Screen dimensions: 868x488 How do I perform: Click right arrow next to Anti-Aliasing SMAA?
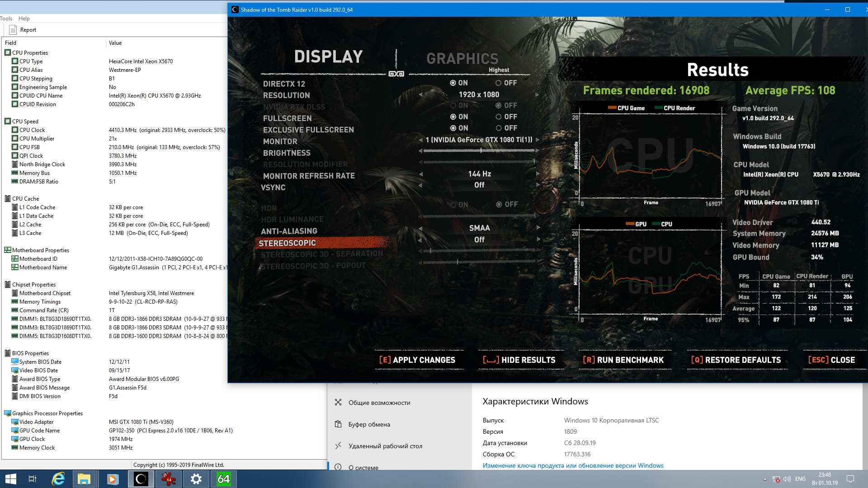(x=538, y=228)
